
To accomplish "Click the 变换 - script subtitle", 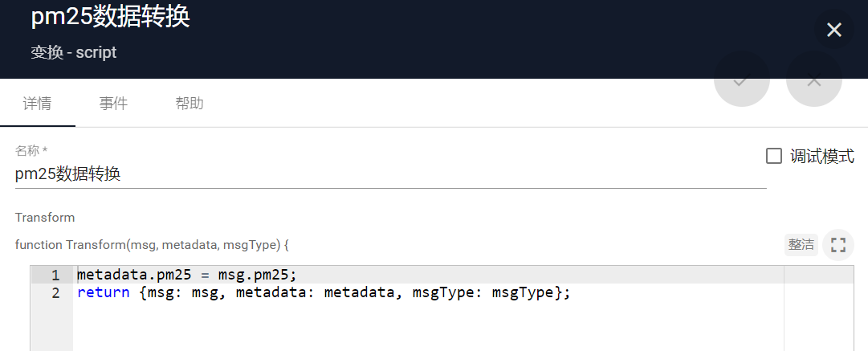I will 74,52.
